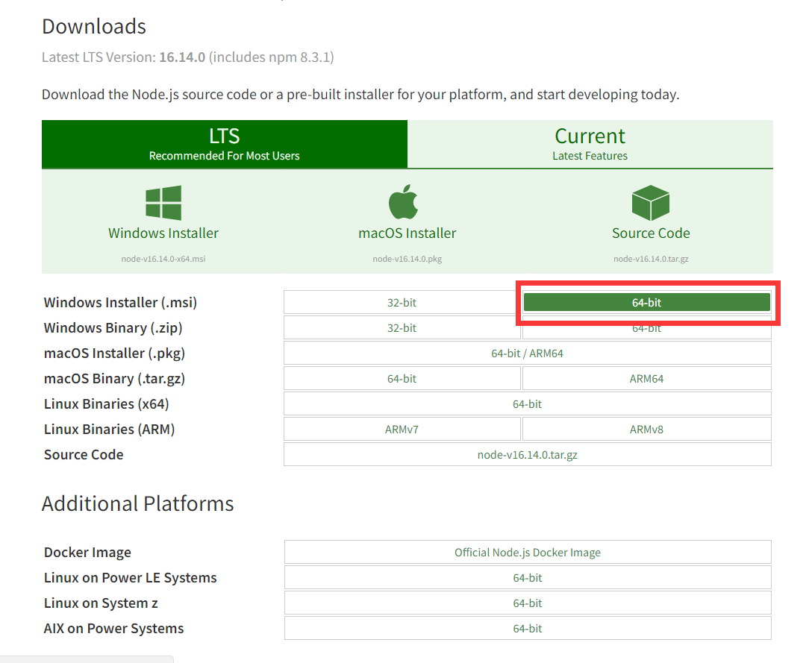This screenshot has height=663, width=812.
Task: Open the Source Code link under the cube icon
Action: [x=651, y=233]
